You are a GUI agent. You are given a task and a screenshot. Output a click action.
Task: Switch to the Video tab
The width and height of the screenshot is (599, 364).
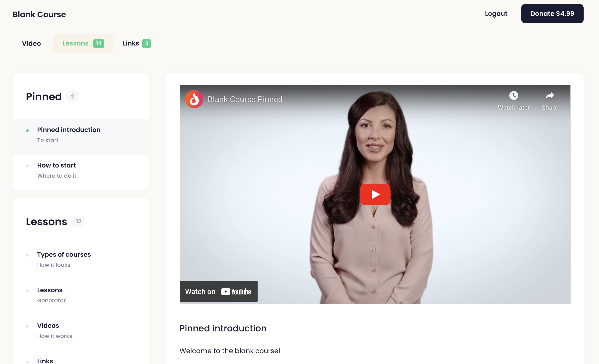click(x=31, y=43)
